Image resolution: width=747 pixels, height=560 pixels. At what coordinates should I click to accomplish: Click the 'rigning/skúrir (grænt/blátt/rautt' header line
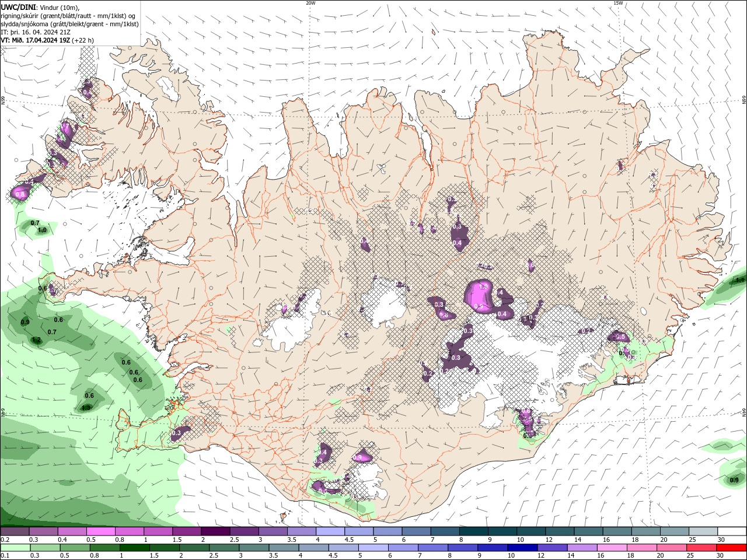(68, 16)
